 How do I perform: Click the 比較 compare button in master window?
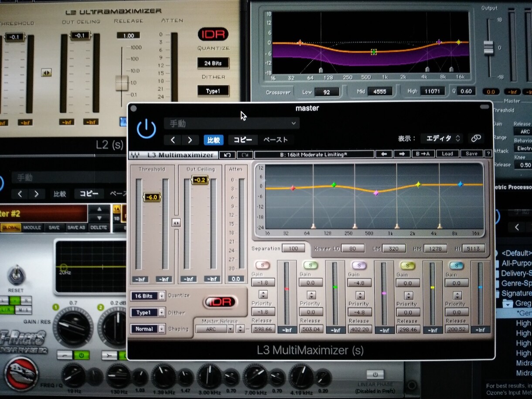click(x=213, y=140)
